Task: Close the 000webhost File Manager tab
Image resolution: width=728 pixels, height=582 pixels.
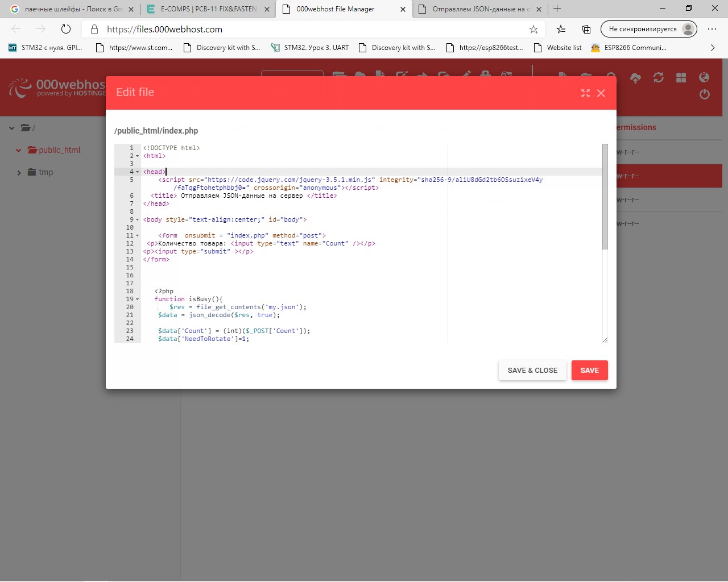Action: point(403,9)
